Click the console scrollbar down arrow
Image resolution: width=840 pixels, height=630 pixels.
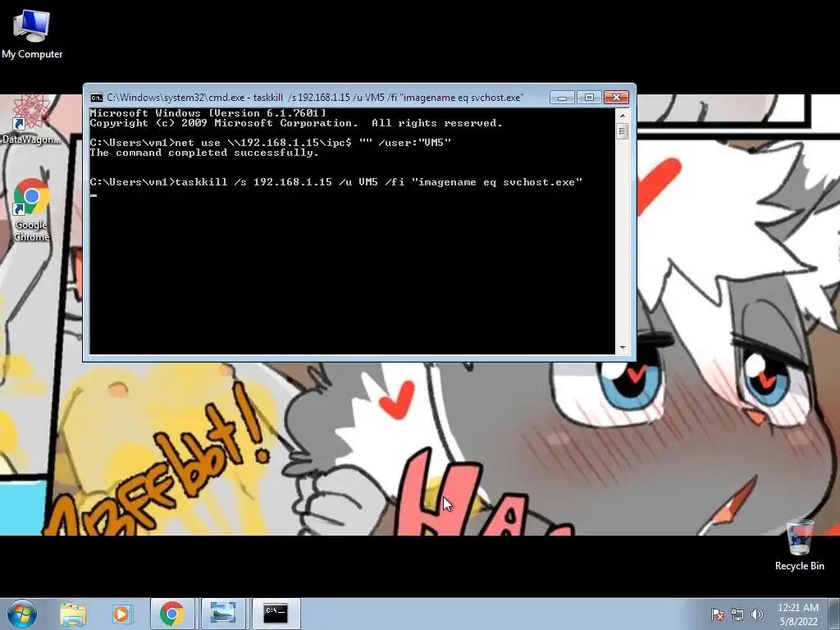point(622,348)
